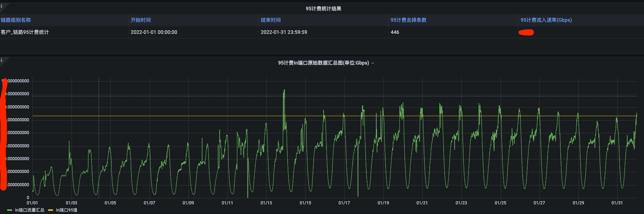Click x-axis label 01/19
Screen dimensions: 644x214
(383, 203)
